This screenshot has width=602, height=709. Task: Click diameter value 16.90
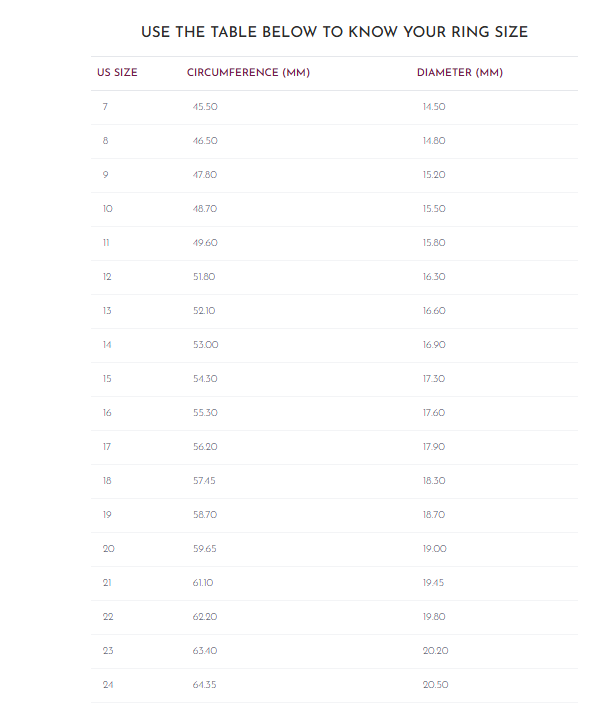point(434,345)
